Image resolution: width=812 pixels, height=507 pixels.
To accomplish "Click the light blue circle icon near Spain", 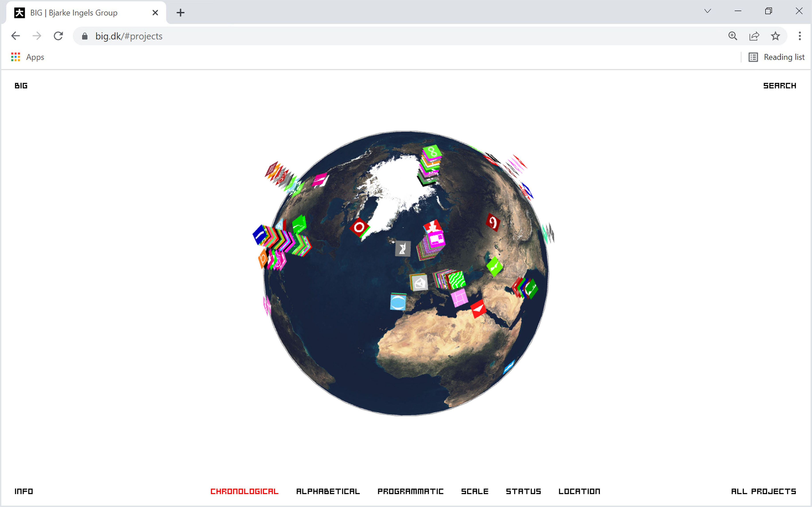I will click(x=398, y=302).
